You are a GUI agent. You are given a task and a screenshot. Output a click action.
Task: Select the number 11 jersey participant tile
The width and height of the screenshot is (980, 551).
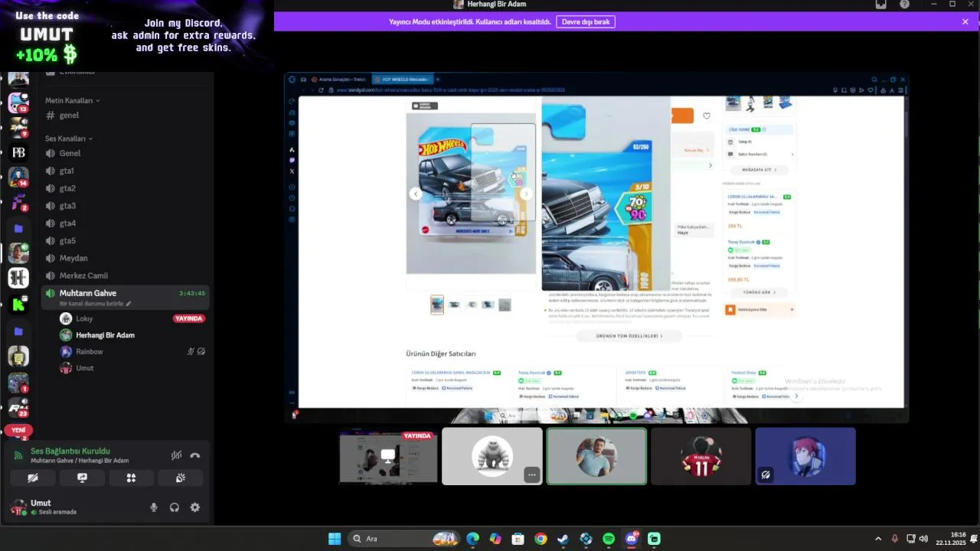[x=701, y=456]
